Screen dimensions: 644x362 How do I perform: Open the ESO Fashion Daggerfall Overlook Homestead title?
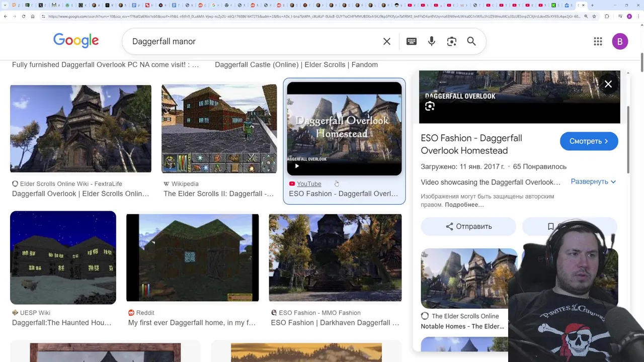click(471, 144)
